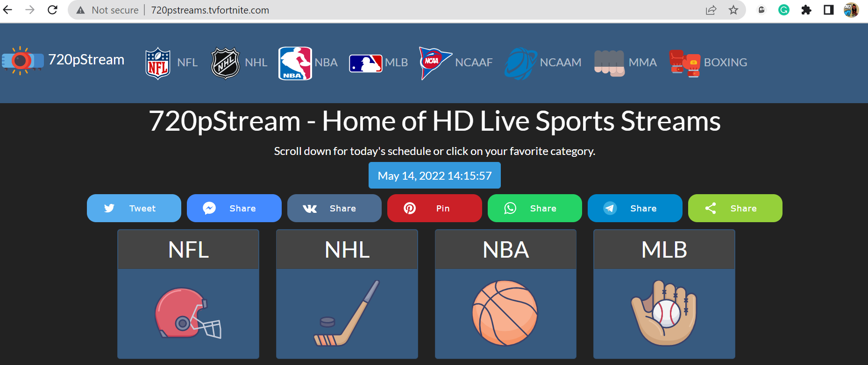This screenshot has width=868, height=365.
Task: Toggle the browser side panel icon
Action: [x=829, y=10]
